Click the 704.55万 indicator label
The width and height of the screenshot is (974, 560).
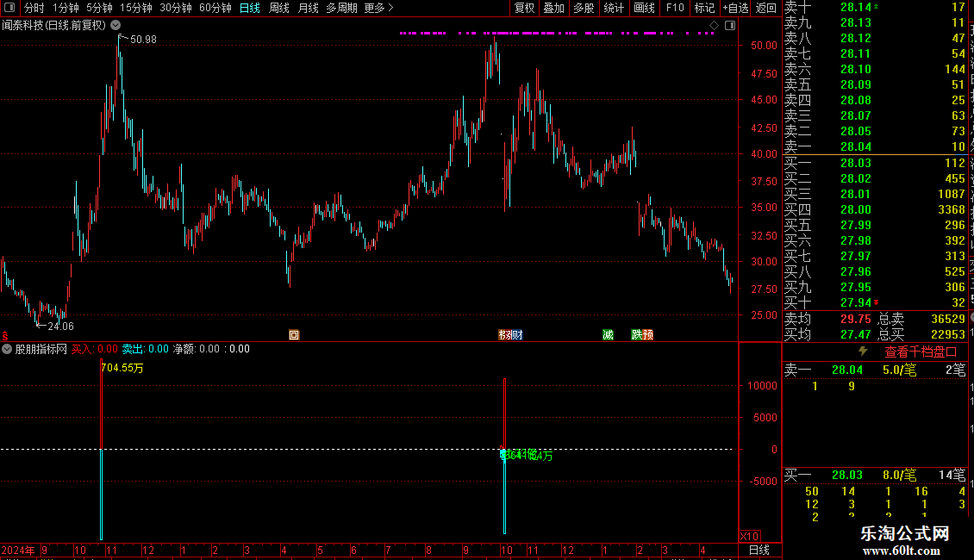click(122, 368)
